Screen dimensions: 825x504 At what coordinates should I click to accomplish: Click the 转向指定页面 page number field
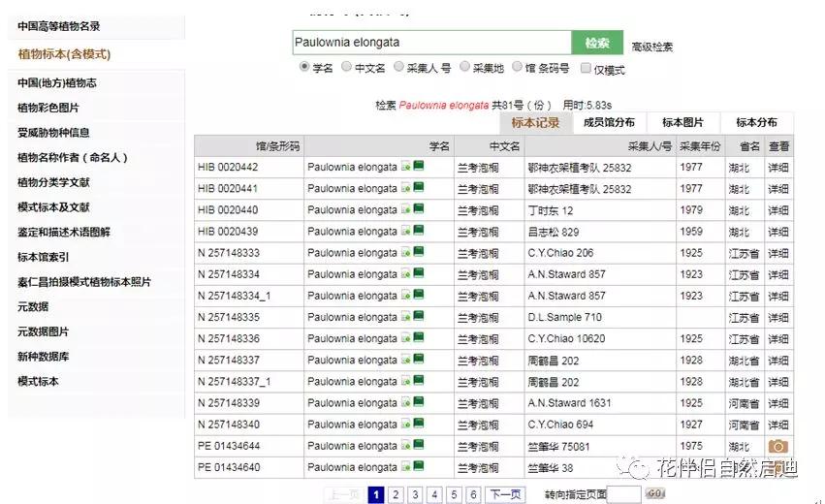click(x=624, y=494)
